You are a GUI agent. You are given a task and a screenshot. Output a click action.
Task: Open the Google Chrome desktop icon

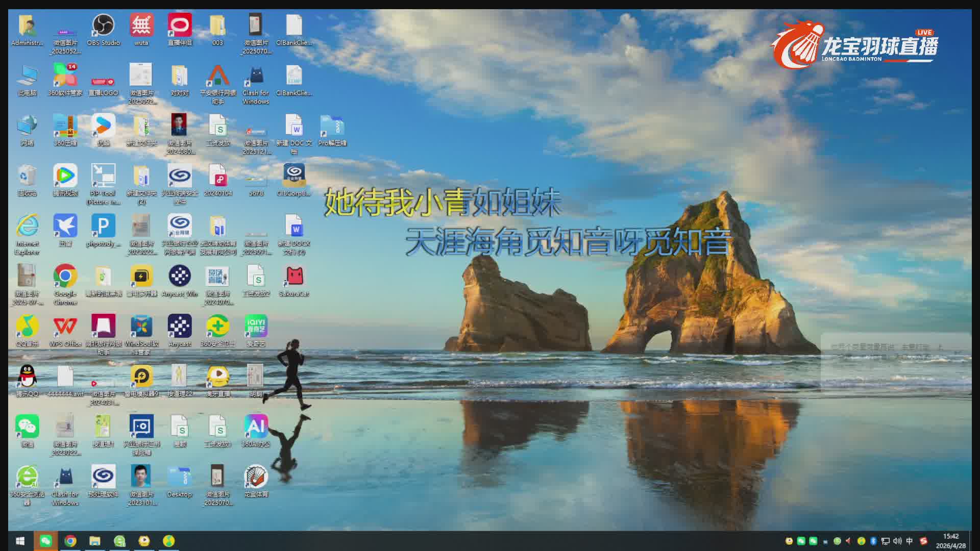pyautogui.click(x=65, y=277)
